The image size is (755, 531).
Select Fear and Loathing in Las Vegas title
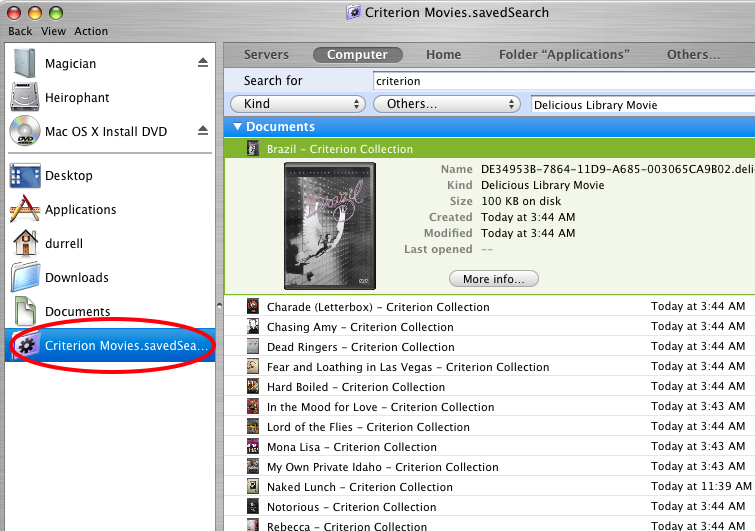408,367
